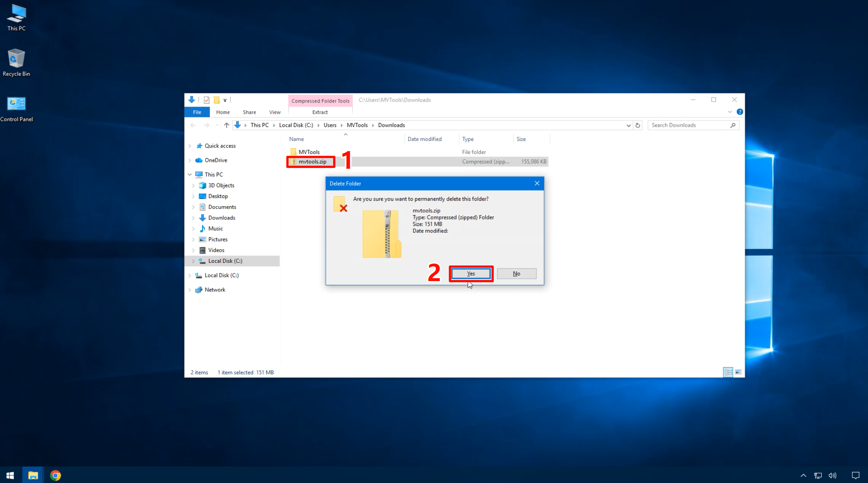The width and height of the screenshot is (868, 483).
Task: Click the File Explorer taskbar icon
Action: [x=33, y=475]
